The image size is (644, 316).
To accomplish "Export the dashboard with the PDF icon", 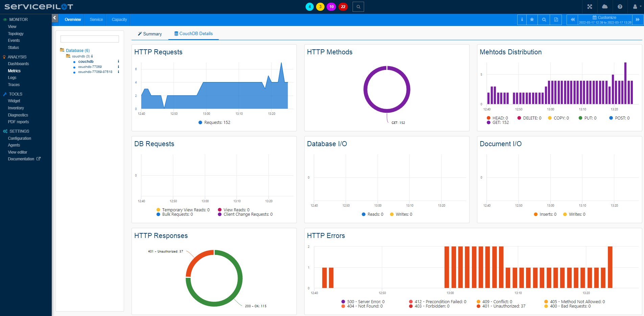I will pyautogui.click(x=556, y=20).
